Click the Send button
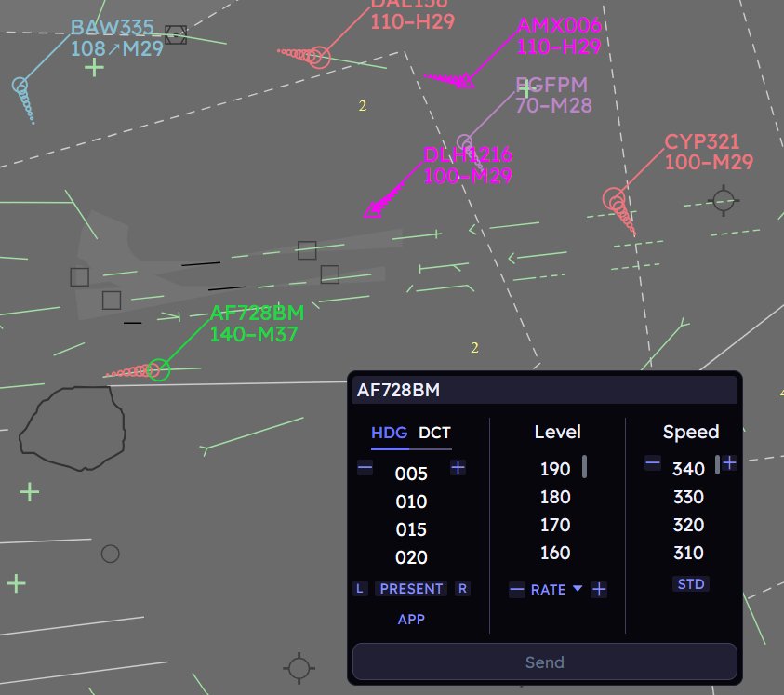This screenshot has width=784, height=695. (544, 662)
